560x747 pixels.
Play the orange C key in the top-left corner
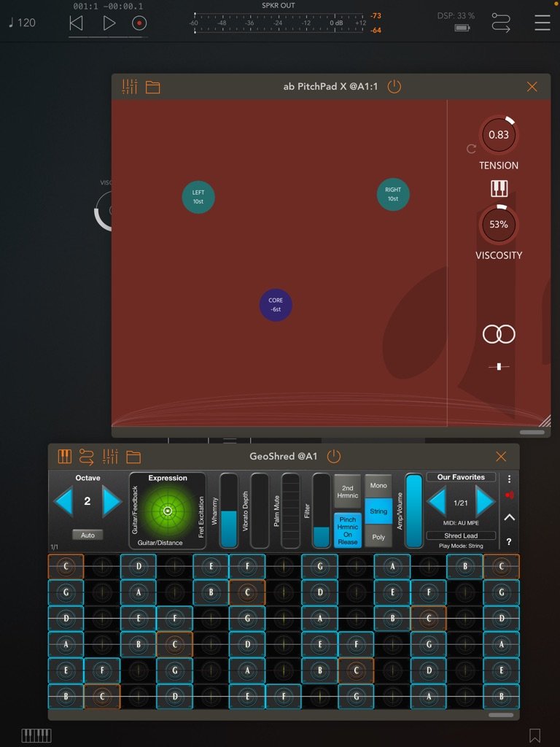coord(66,566)
